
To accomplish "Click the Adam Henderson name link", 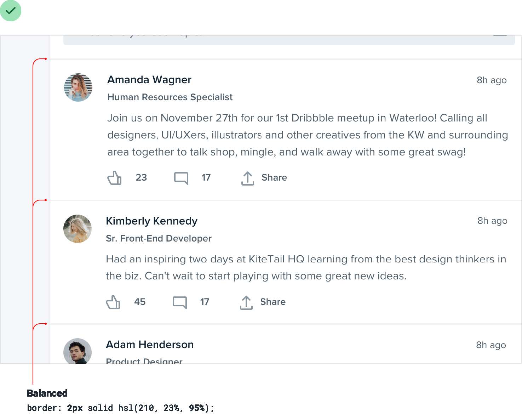I will (150, 345).
